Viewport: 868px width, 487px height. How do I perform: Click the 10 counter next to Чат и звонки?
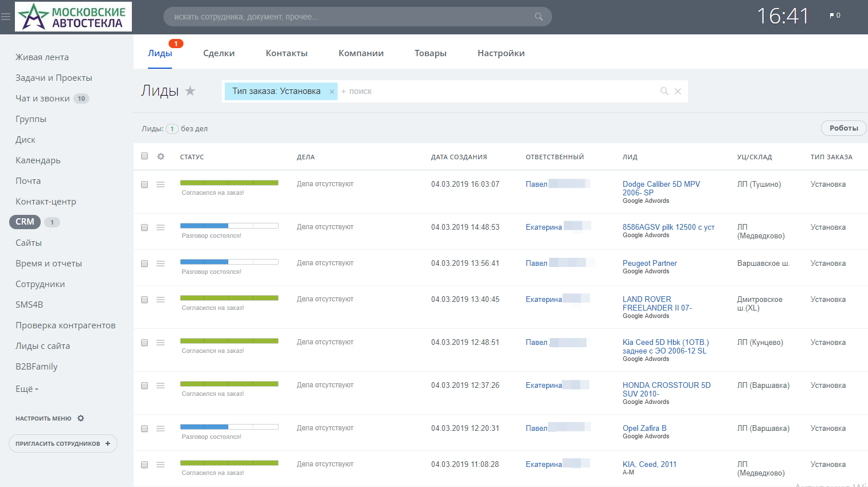(x=81, y=99)
